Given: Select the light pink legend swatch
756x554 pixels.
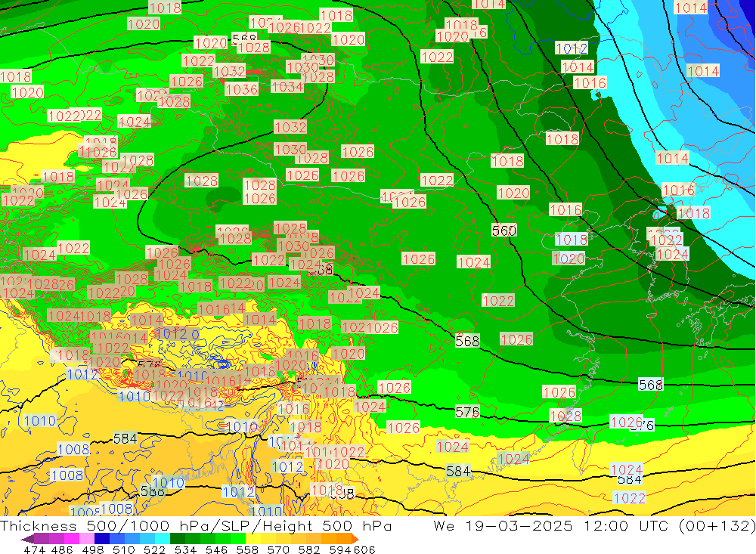Looking at the screenshot, I should (x=87, y=539).
